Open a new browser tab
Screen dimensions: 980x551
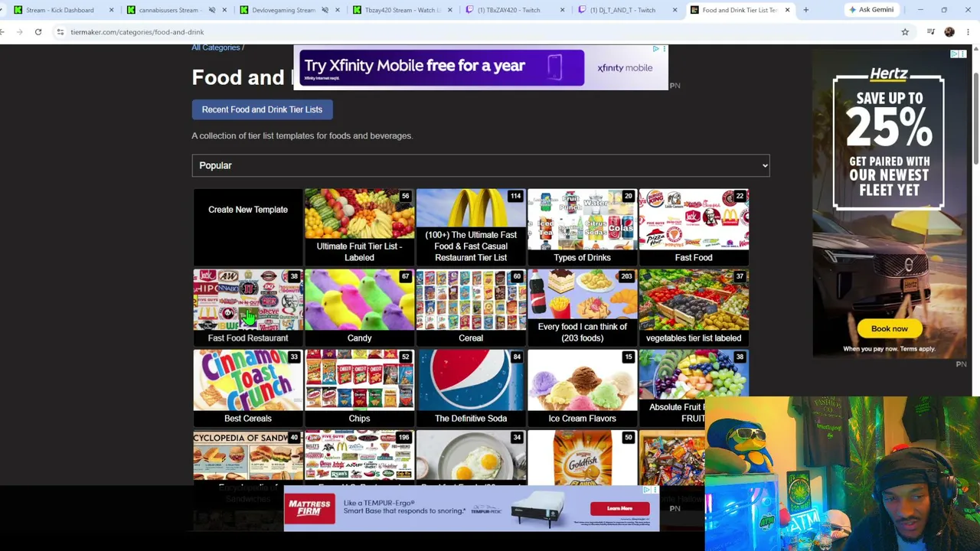(805, 10)
